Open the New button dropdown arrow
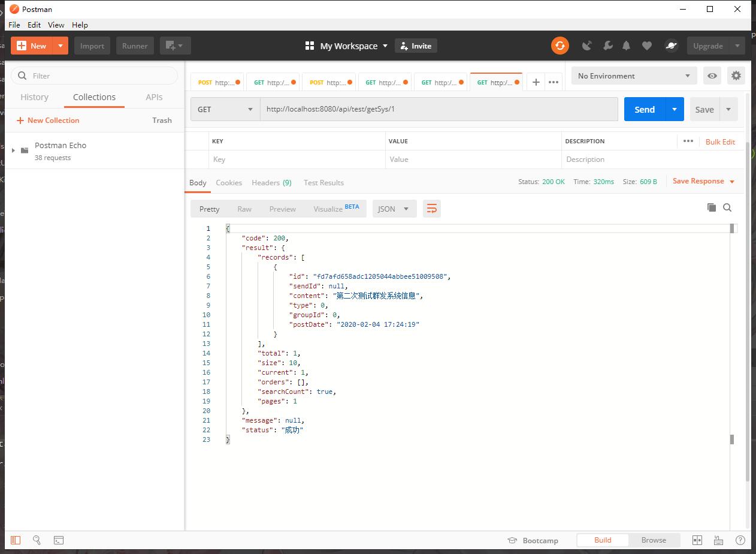This screenshot has height=554, width=756. tap(61, 46)
